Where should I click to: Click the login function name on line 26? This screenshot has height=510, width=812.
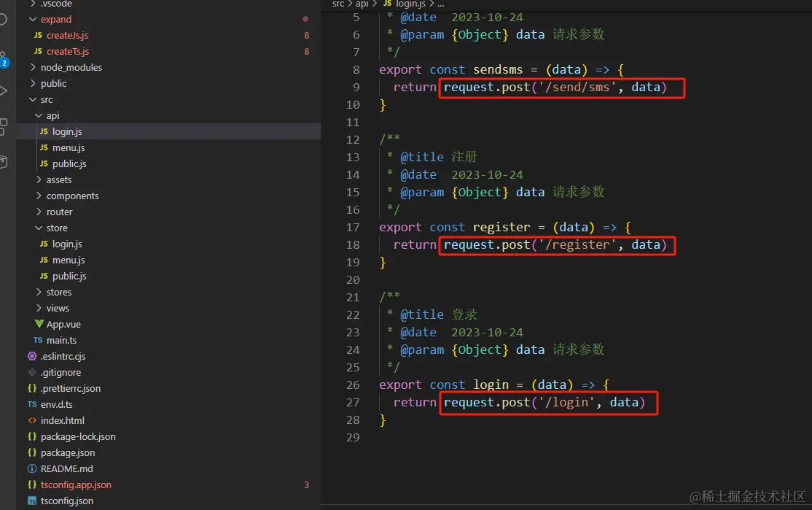point(491,385)
